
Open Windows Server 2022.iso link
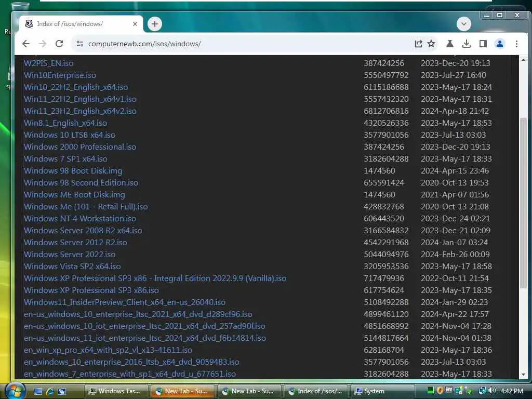(x=70, y=254)
